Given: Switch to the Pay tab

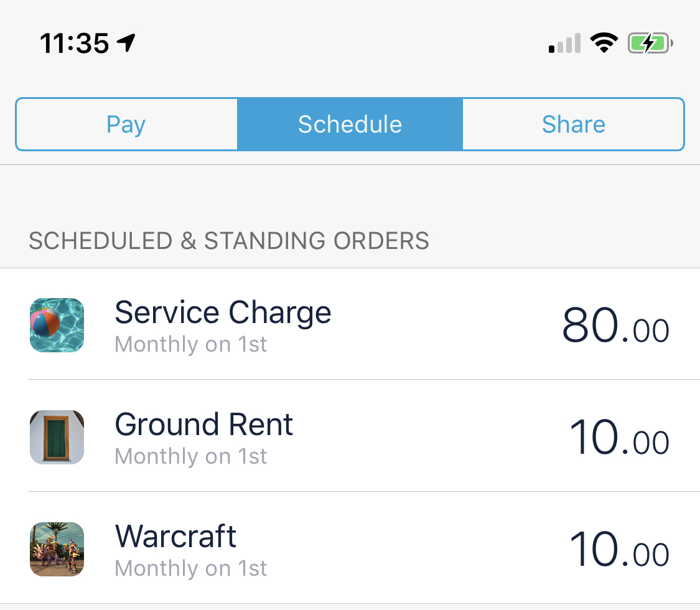Looking at the screenshot, I should [126, 124].
